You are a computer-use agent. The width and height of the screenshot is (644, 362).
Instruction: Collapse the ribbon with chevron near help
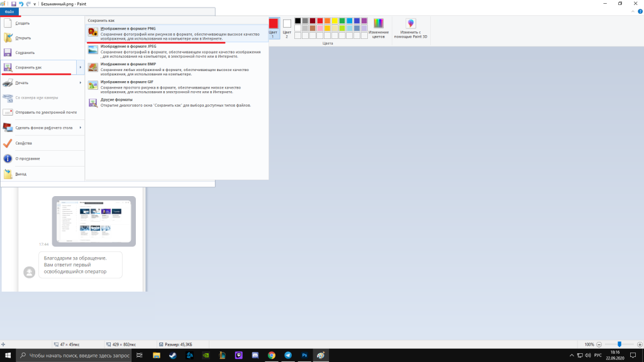[x=633, y=11]
